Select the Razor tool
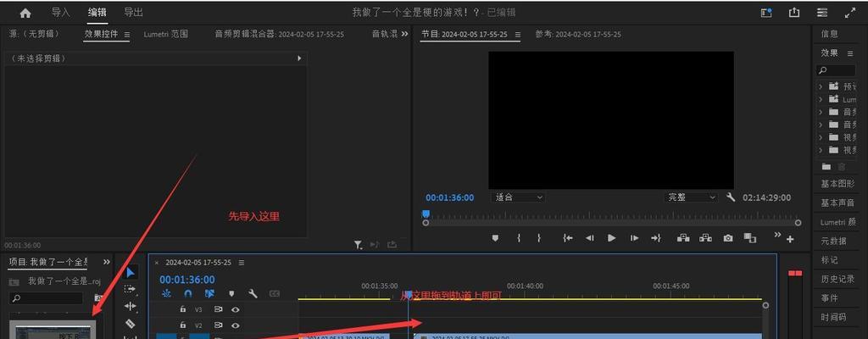Viewport: 868px width, 339px height. tap(130, 324)
